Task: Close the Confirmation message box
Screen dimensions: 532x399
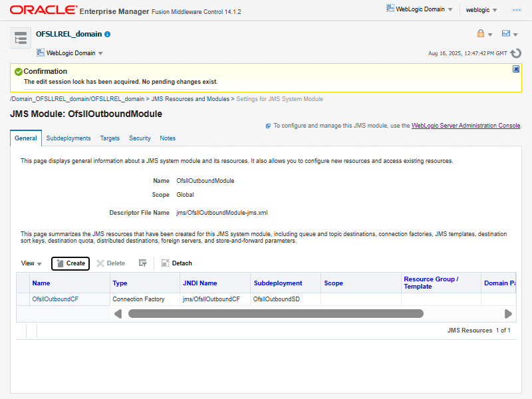Action: point(516,69)
